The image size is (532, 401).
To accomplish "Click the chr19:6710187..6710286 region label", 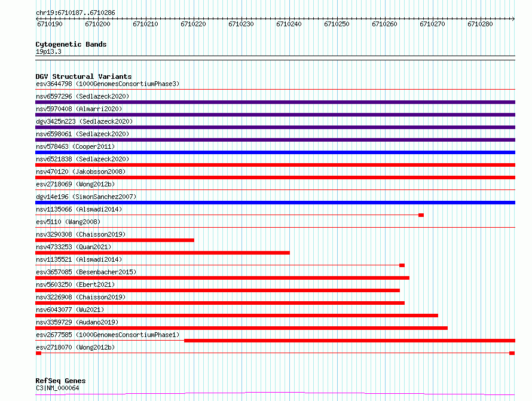I will tap(75, 13).
